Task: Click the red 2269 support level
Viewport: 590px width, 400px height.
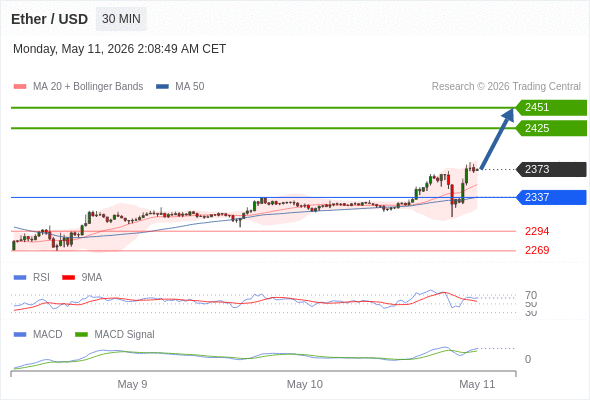Action: coord(537,250)
